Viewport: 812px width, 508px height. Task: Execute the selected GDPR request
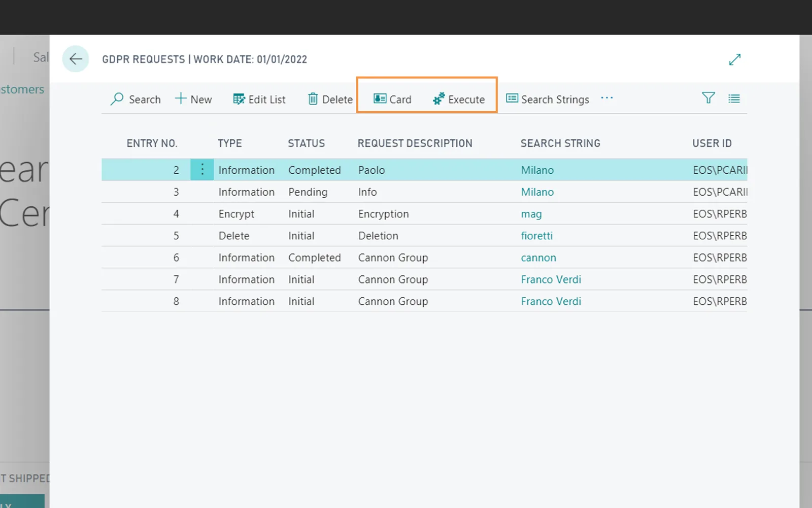(459, 99)
